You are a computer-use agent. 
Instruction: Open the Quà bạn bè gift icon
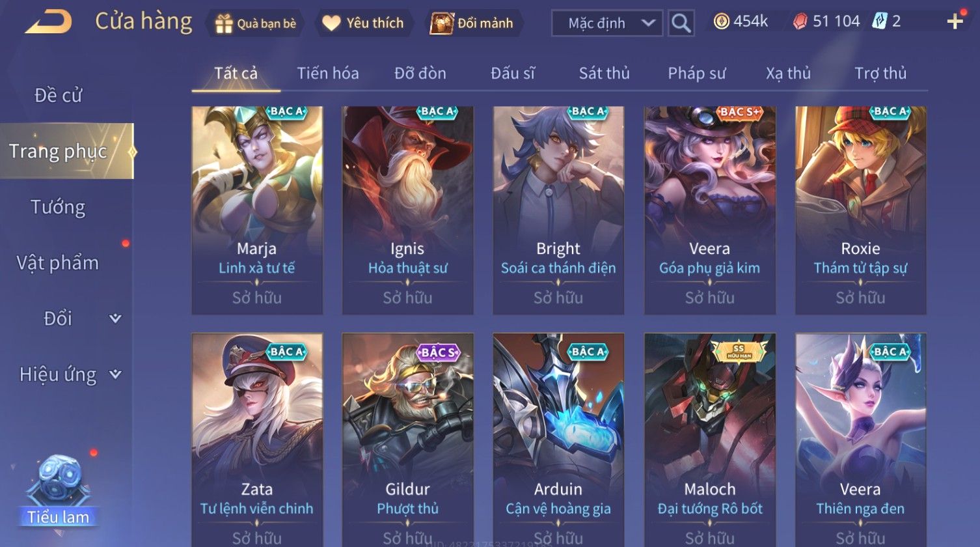tap(224, 23)
